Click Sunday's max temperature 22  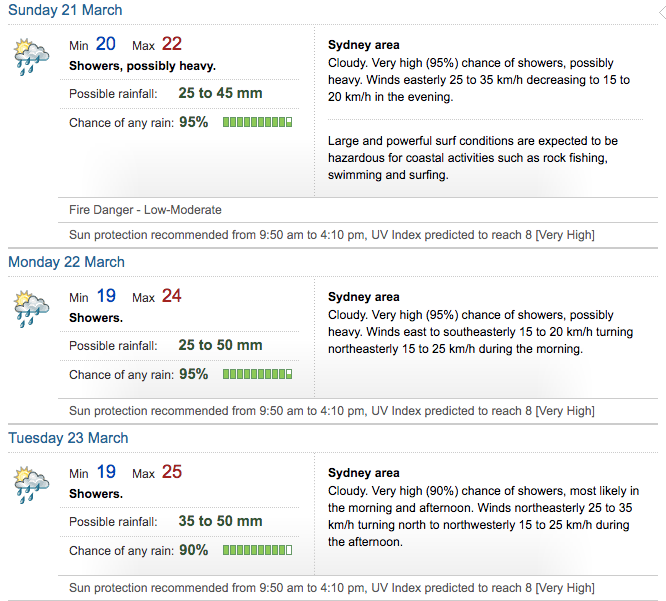pyautogui.click(x=172, y=44)
